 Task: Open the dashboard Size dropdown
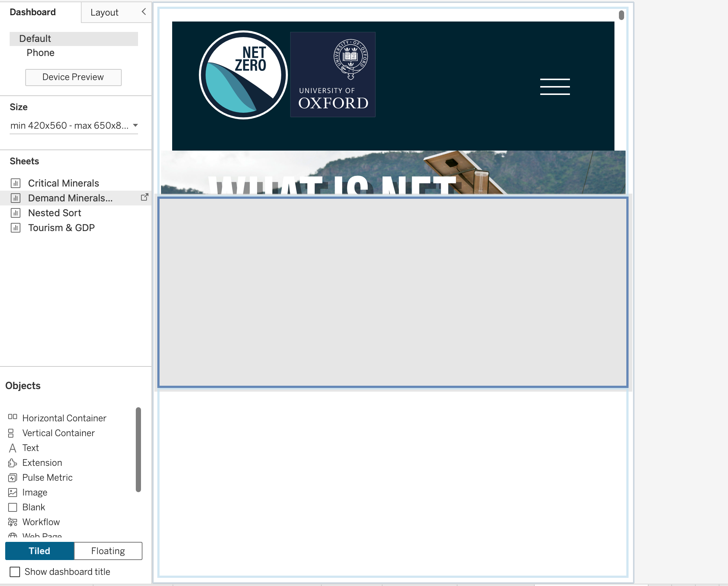[74, 125]
